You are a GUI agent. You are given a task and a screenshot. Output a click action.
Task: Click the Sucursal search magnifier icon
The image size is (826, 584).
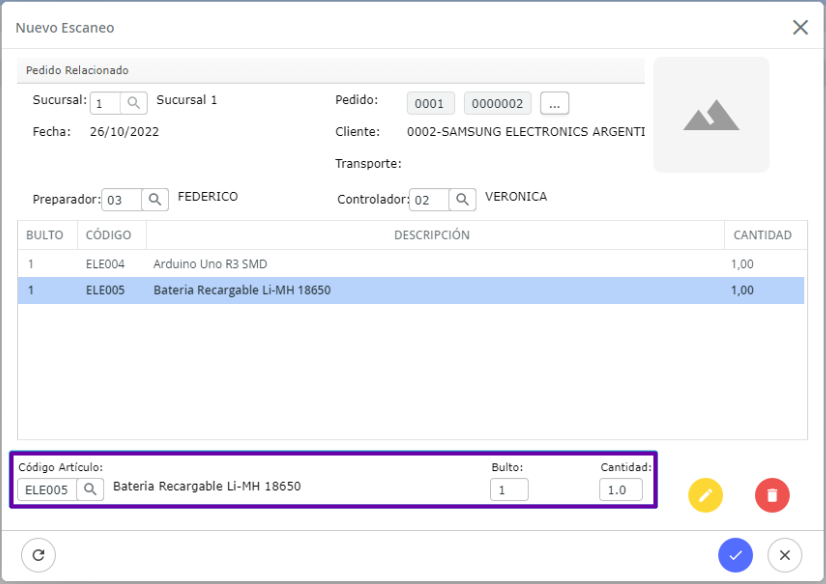coord(134,103)
